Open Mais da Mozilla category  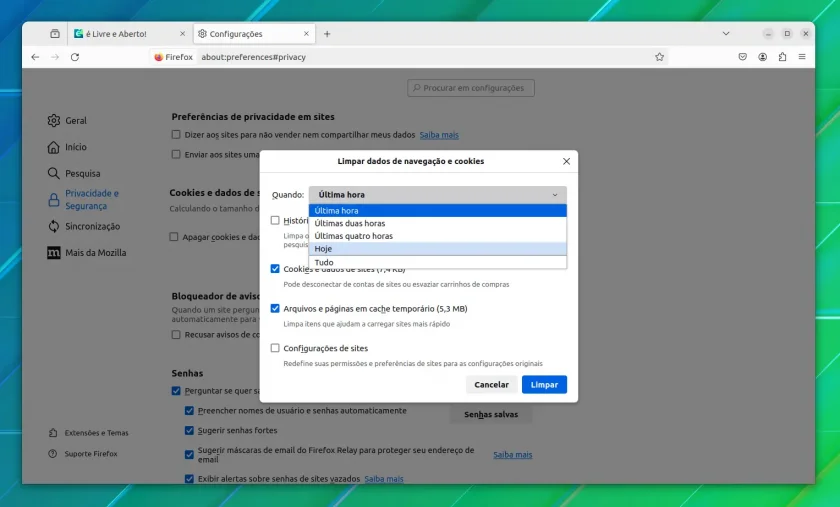87,252
